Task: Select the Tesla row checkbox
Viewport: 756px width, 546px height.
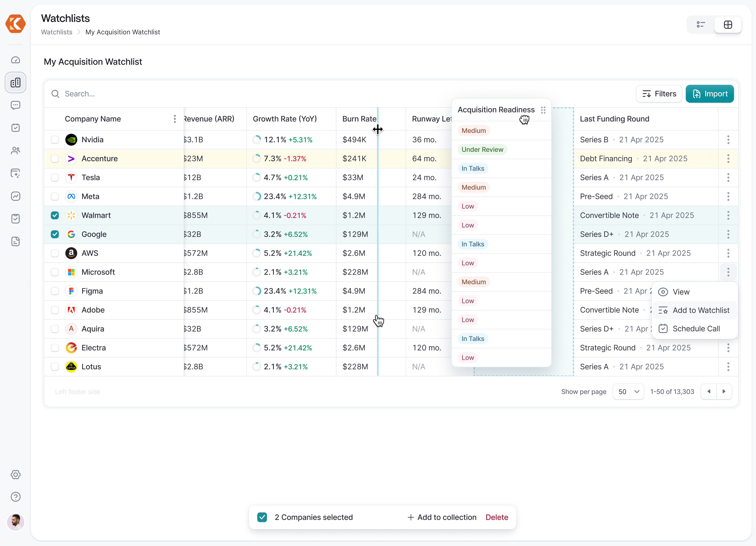Action: click(55, 177)
